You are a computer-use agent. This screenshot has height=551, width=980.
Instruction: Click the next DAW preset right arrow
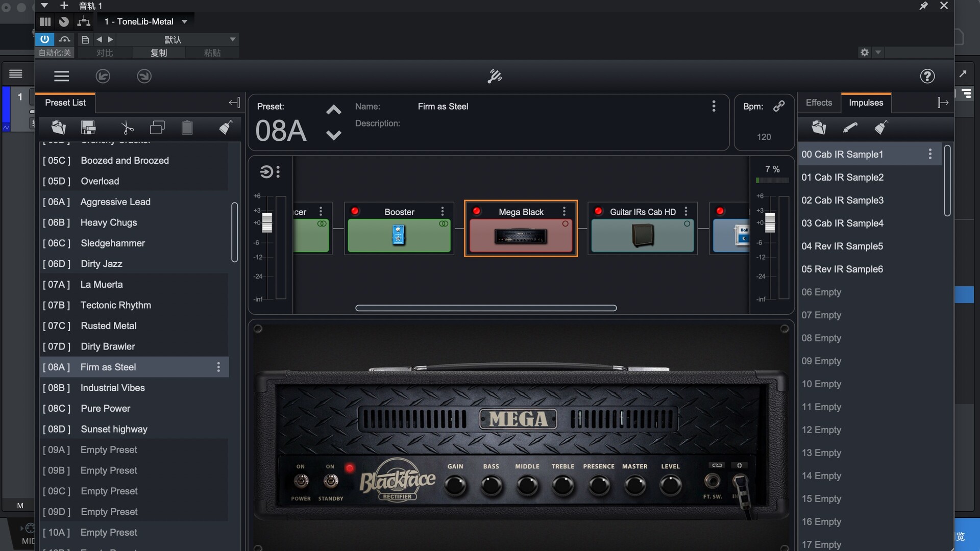(110, 39)
